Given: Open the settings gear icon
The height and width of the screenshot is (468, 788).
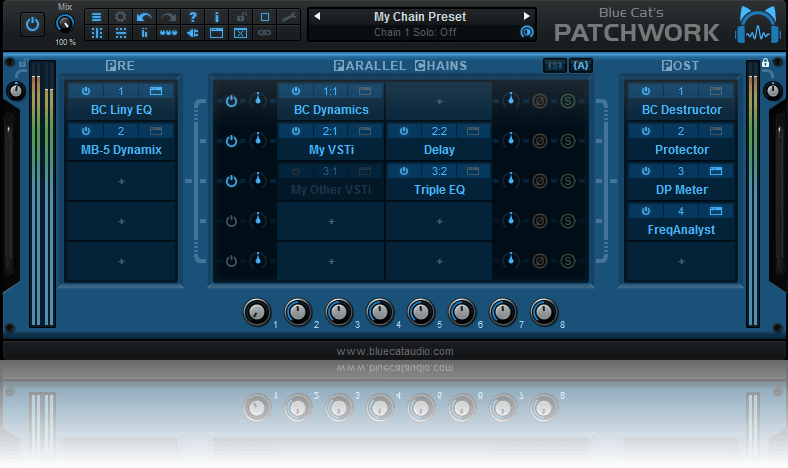Looking at the screenshot, I should [121, 17].
